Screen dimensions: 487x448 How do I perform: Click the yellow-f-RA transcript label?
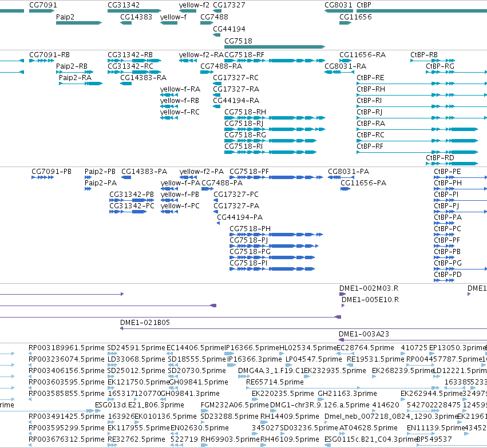pyautogui.click(x=180, y=89)
